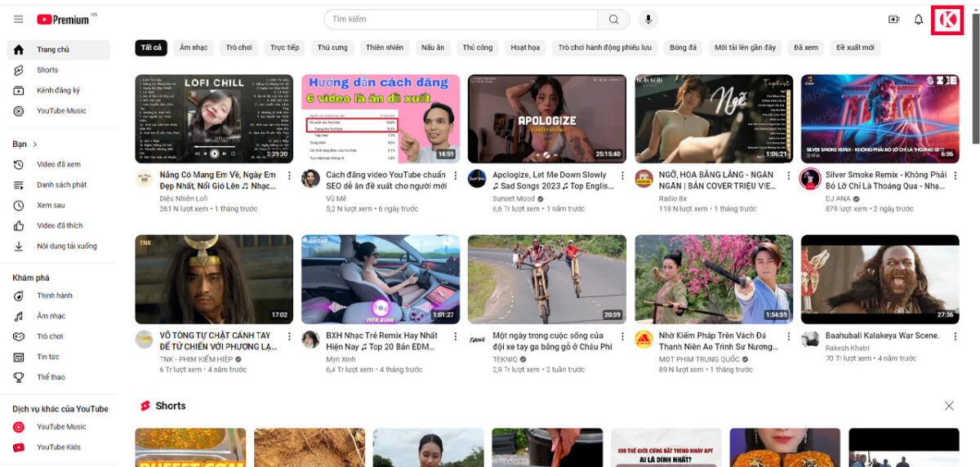The height and width of the screenshot is (467, 980).
Task: Open options menu for BXH Nhạc Trẻ Remix
Action: pos(455,337)
